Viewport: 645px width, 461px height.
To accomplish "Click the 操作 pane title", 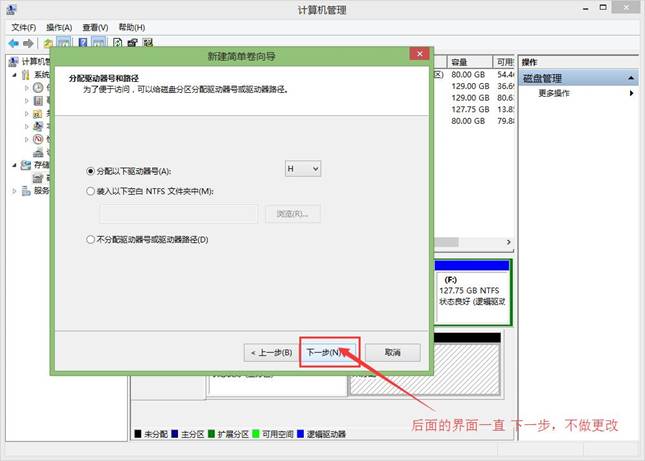I will 529,62.
